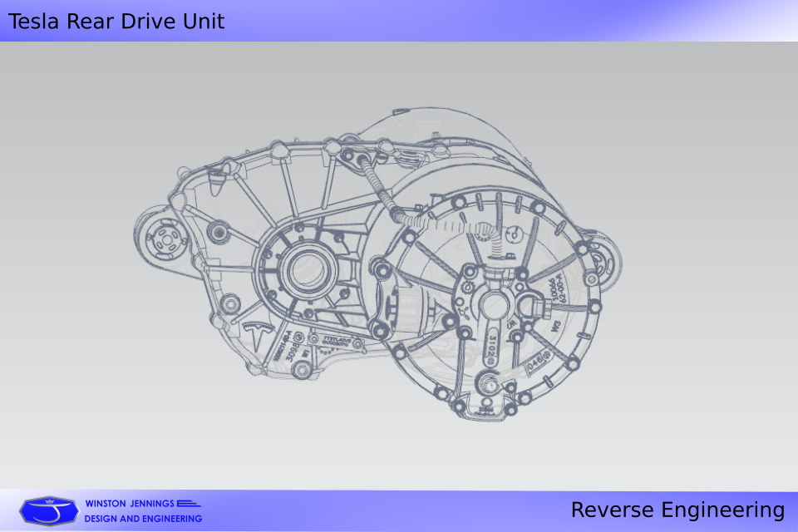Screen dimensions: 798x532
Task: Click the WINSTON JENNINGS company name text
Action: (130, 504)
